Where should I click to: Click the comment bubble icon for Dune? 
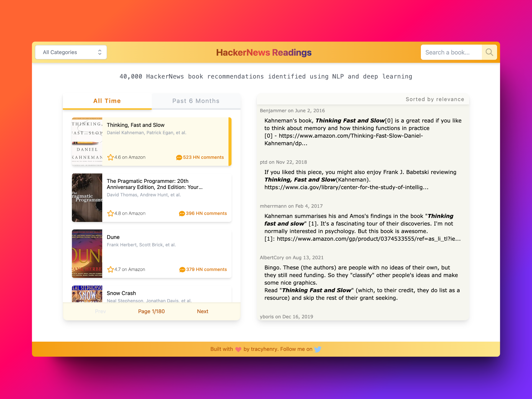[182, 270]
